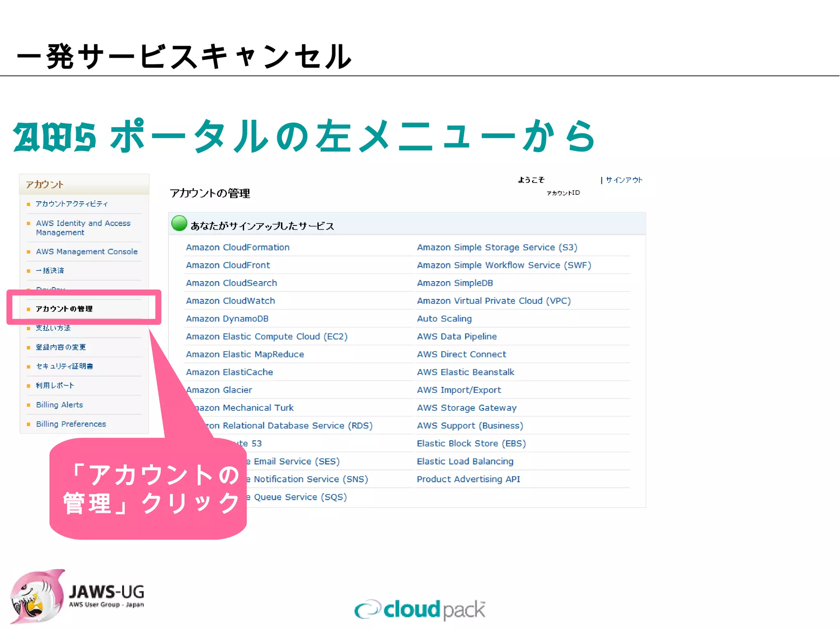Open Queue Service (SQS) link
This screenshot has width=840, height=629.
[297, 497]
